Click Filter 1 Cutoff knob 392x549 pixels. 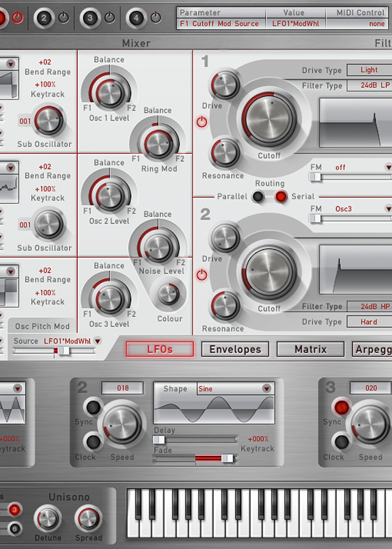pyautogui.click(x=269, y=119)
